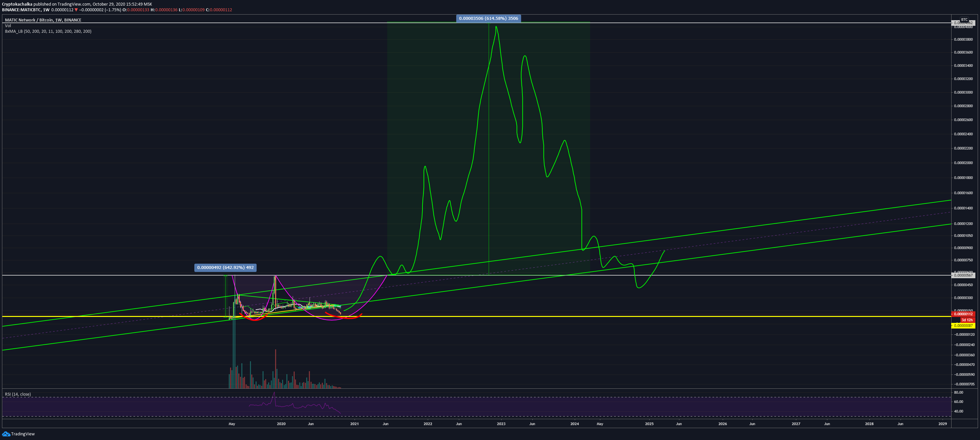Screen dimensions: 980x440
Task: Click the TradingView cloud logo icon
Action: pos(6,434)
